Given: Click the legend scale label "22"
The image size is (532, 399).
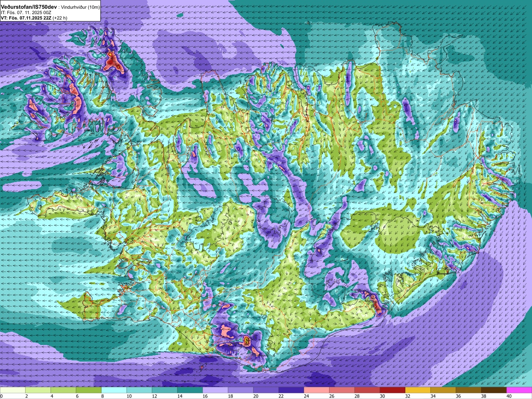Looking at the screenshot, I should [x=281, y=396].
